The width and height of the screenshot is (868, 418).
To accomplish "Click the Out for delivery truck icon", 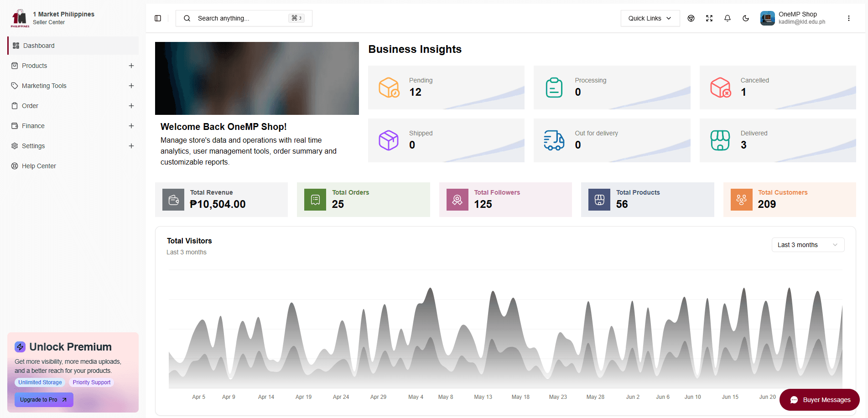I will click(x=554, y=140).
